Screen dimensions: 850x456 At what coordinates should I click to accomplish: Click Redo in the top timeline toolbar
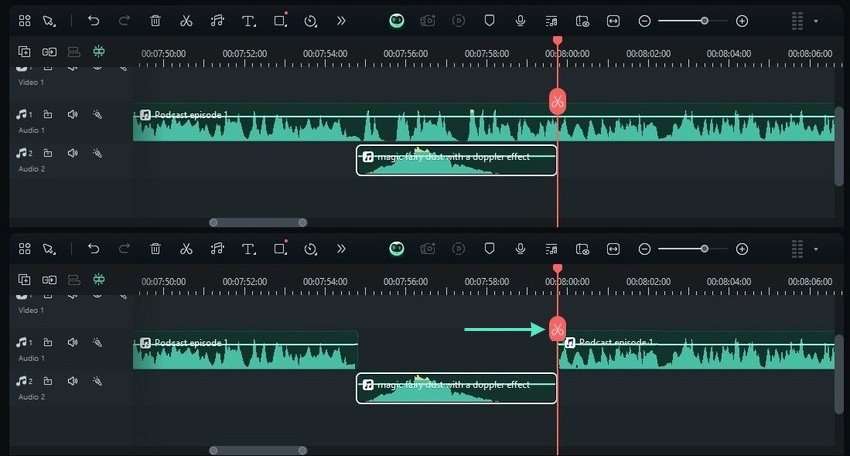click(x=124, y=21)
